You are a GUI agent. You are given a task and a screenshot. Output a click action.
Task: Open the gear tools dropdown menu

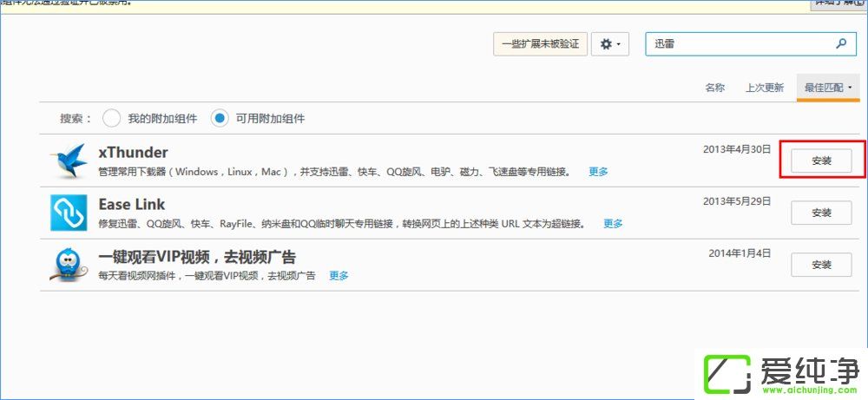pyautogui.click(x=610, y=44)
